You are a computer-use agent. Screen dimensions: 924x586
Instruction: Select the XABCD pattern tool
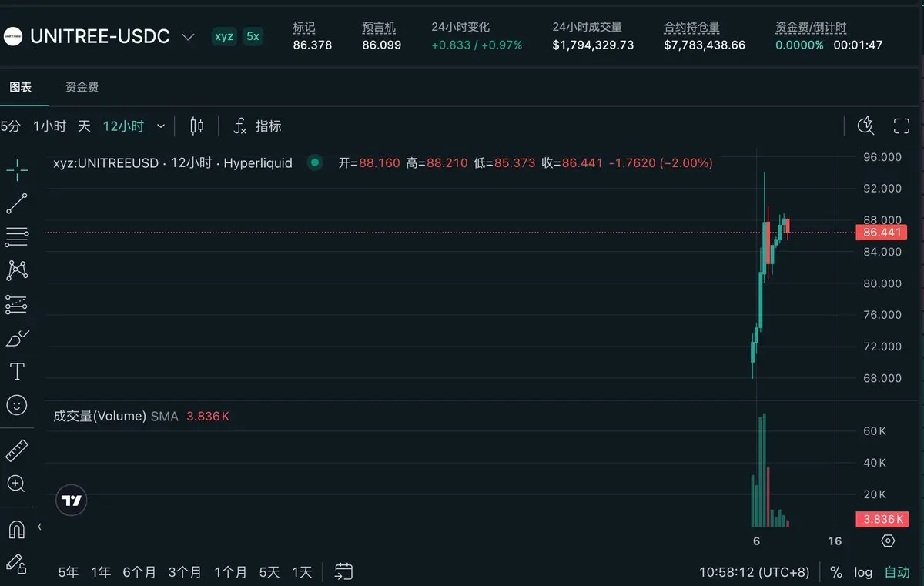click(x=17, y=270)
